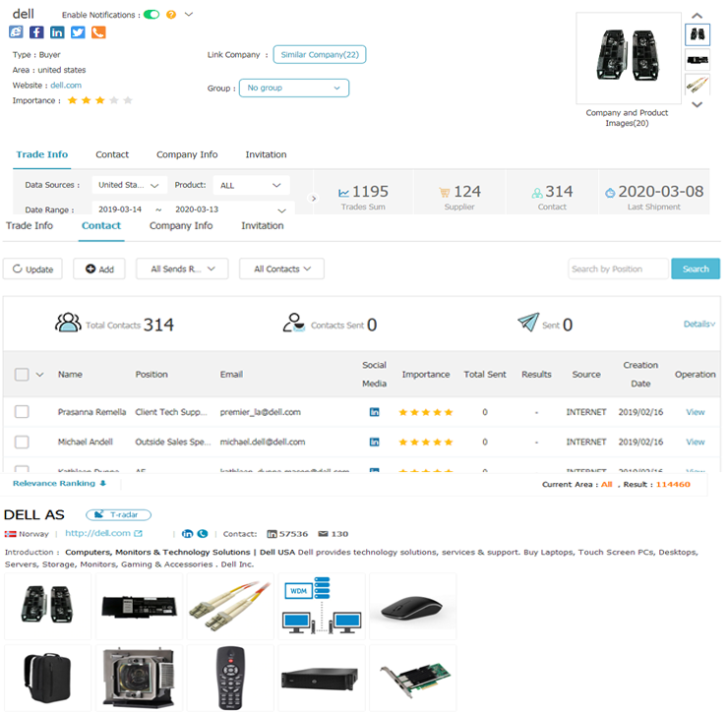Open the Data Sources United States dropdown
This screenshot has width=728, height=712.
click(128, 185)
